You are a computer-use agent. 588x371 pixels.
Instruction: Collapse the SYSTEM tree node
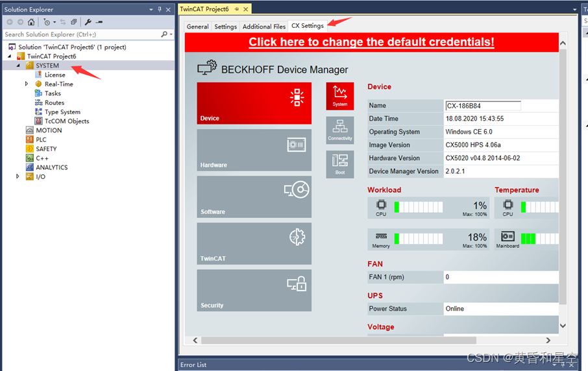(18, 66)
